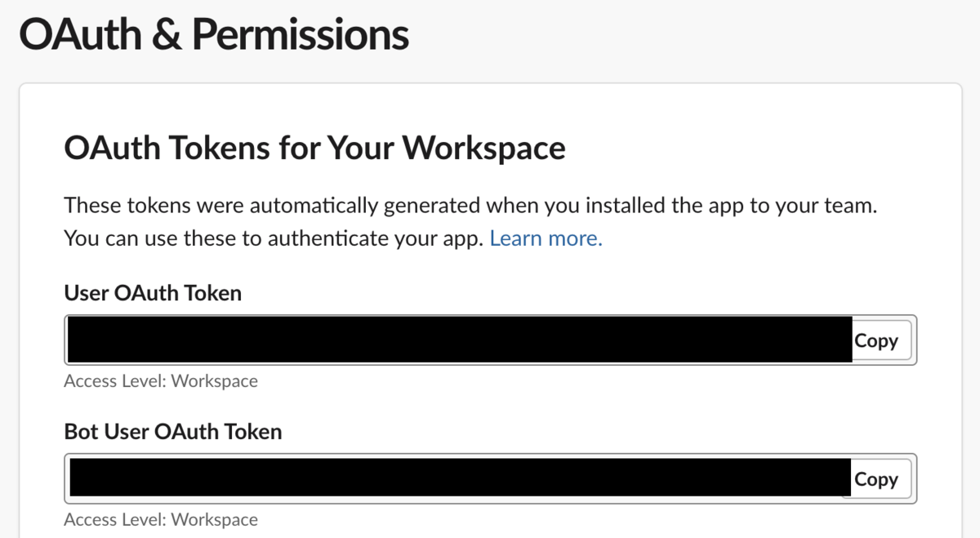980x538 pixels.
Task: Focus the User OAuth Token field
Action: pyautogui.click(x=457, y=340)
